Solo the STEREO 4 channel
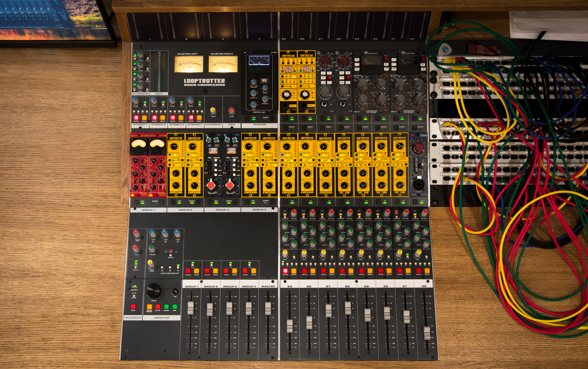Viewport: 588px width, 369px height. (x=200, y=118)
